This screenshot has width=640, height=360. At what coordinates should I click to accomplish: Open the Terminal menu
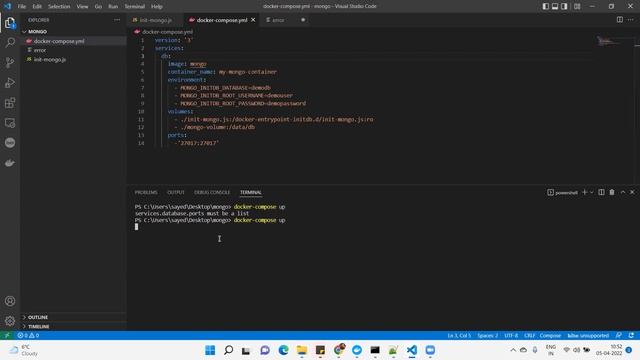(x=135, y=7)
